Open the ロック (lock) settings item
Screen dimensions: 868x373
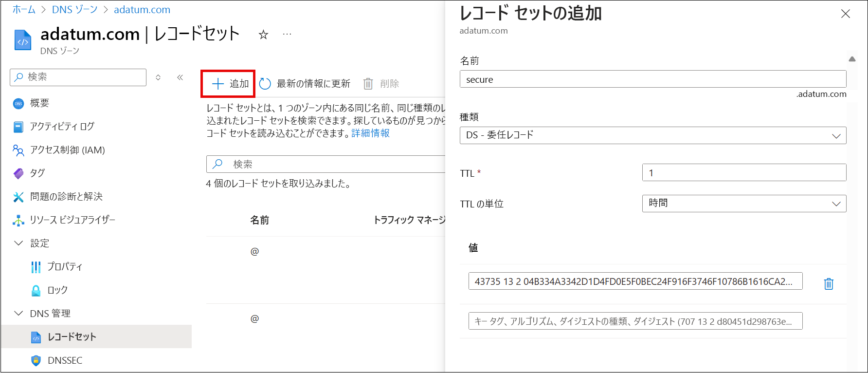pos(57,290)
